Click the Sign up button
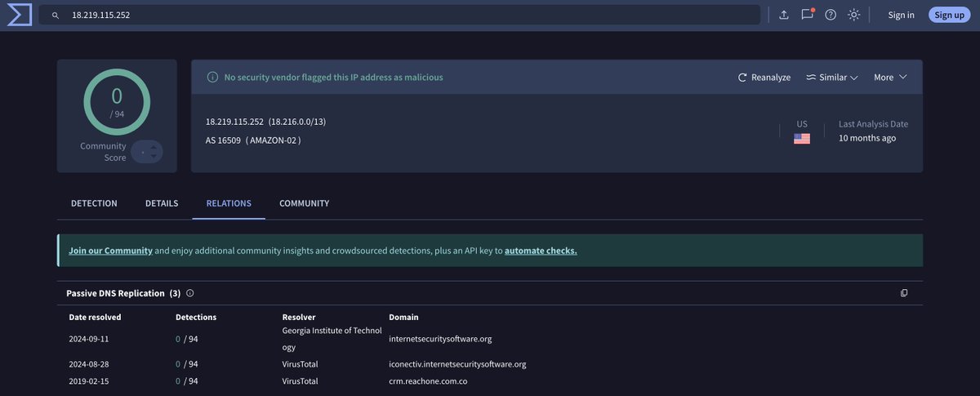 coord(949,15)
